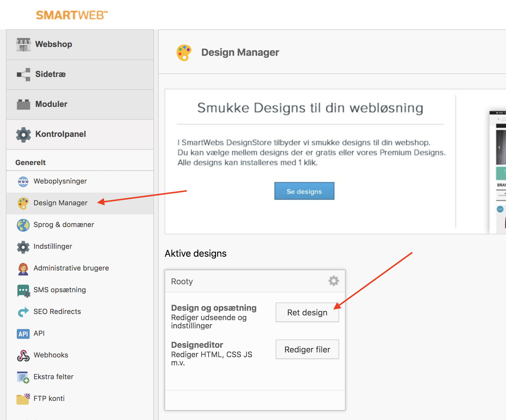Click the Se designs button
Screen dimensions: 506x420
pos(304,191)
